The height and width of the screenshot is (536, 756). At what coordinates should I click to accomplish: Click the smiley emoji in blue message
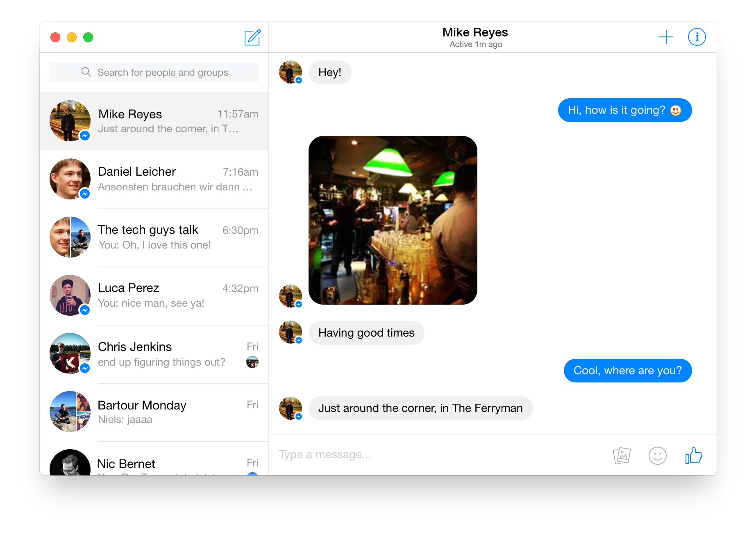(676, 111)
